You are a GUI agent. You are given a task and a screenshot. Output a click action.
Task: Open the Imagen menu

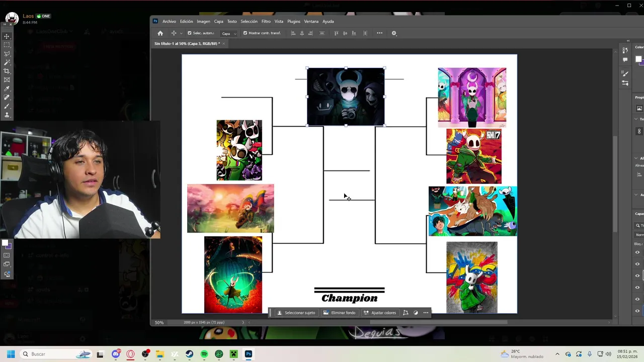click(203, 22)
